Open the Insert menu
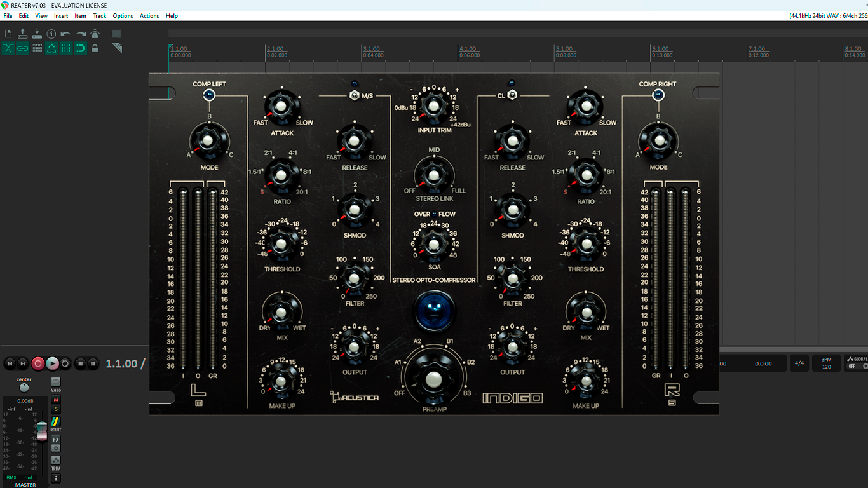 [61, 16]
